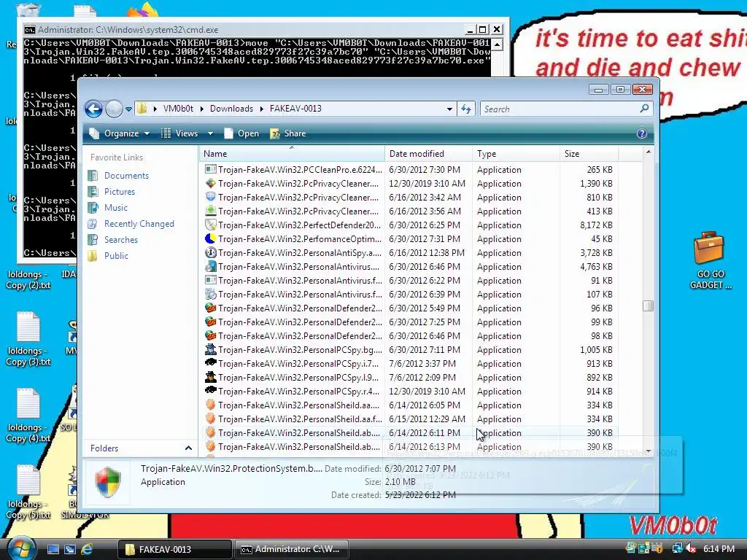Select the PersonalPCSpy.l.9 file icon
This screenshot has height=560, width=747.
coord(210,377)
